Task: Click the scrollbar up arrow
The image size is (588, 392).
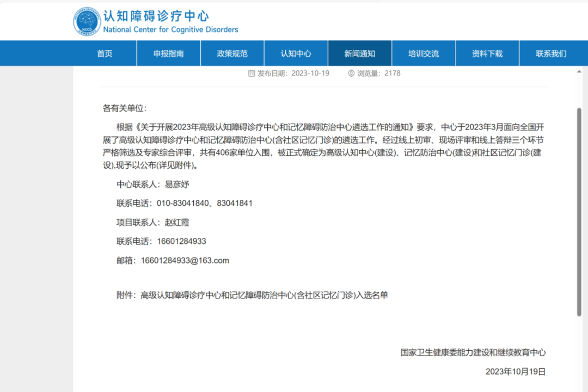Action: [x=579, y=72]
